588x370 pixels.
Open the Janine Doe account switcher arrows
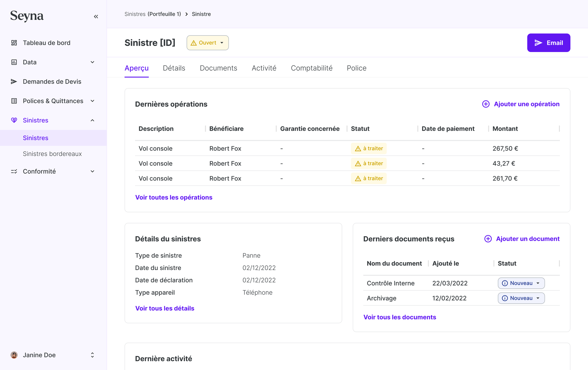click(x=92, y=355)
